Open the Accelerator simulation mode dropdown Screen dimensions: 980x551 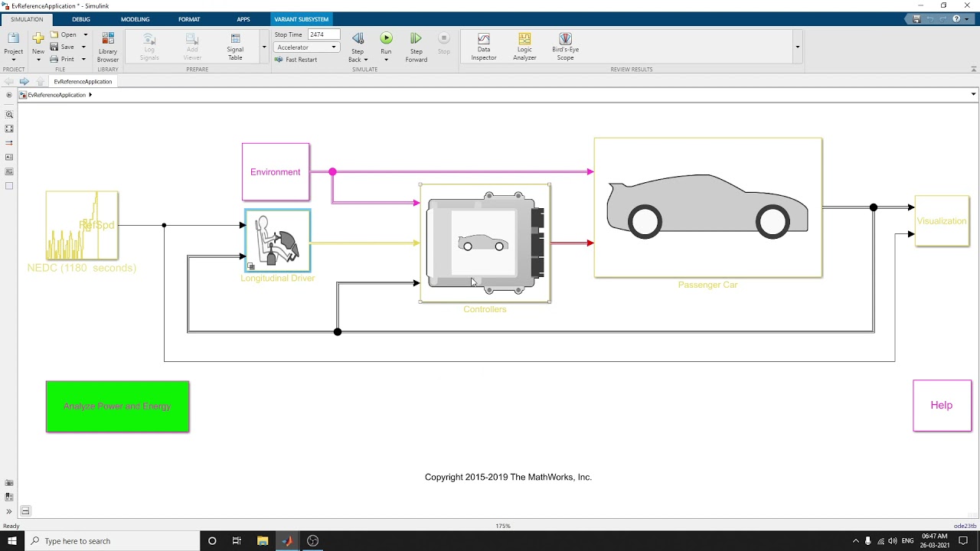pos(306,47)
